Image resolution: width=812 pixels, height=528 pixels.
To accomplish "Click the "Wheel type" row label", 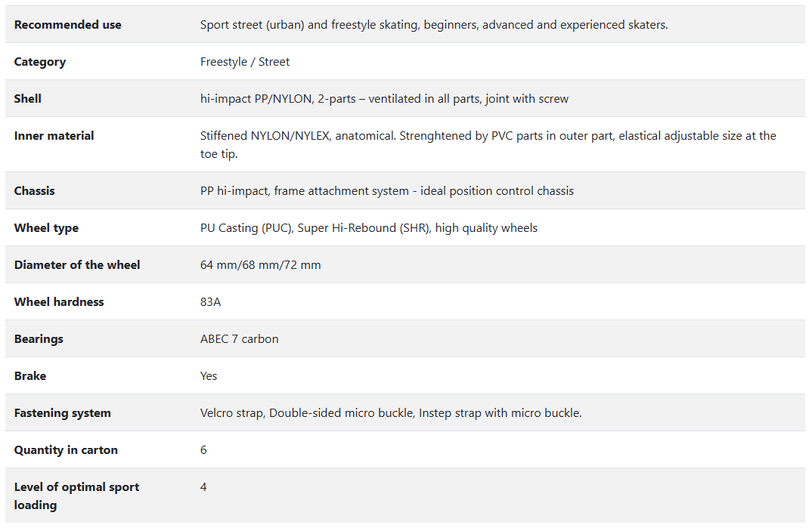I will [46, 228].
